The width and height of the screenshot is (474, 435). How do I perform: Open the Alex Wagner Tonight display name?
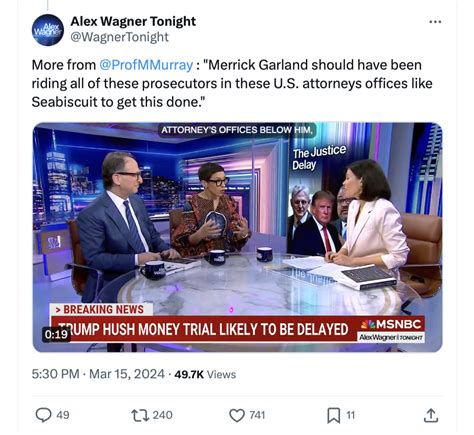pos(133,21)
